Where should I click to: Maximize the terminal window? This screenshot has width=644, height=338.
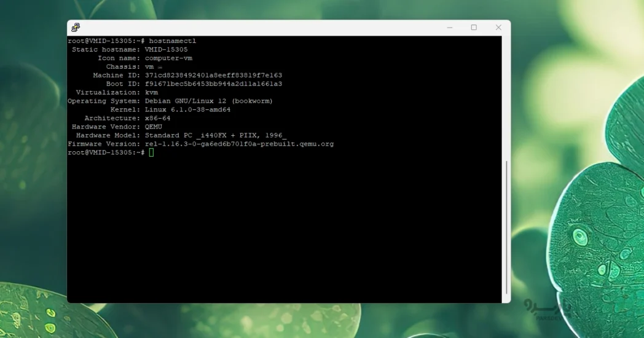tap(474, 28)
